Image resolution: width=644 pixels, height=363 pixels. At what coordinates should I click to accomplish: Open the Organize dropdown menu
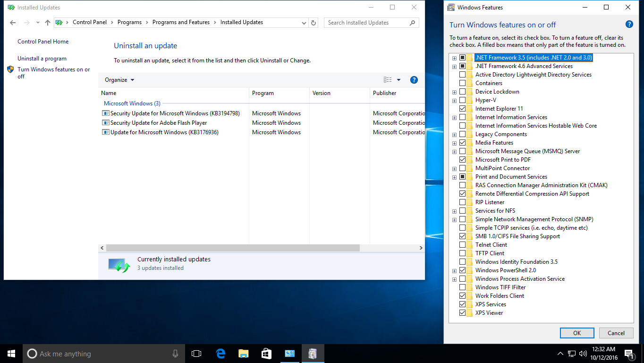pos(119,80)
